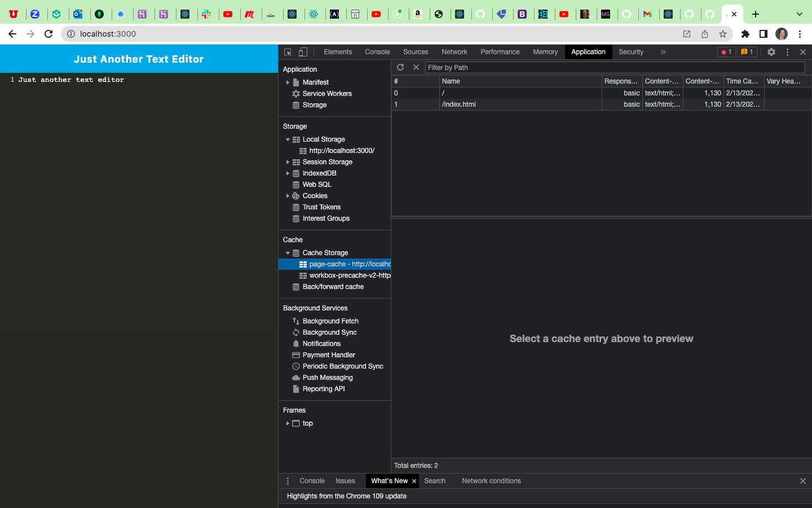Expand the IndexedDB tree
This screenshot has width=812, height=508.
point(288,173)
